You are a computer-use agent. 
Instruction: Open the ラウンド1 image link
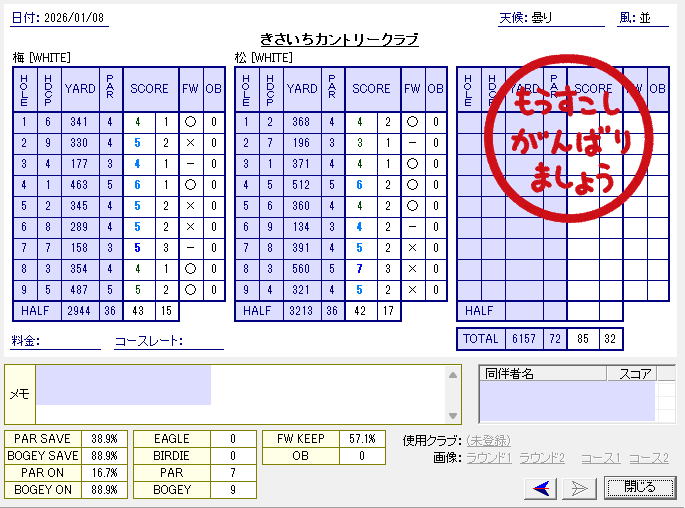[489, 458]
